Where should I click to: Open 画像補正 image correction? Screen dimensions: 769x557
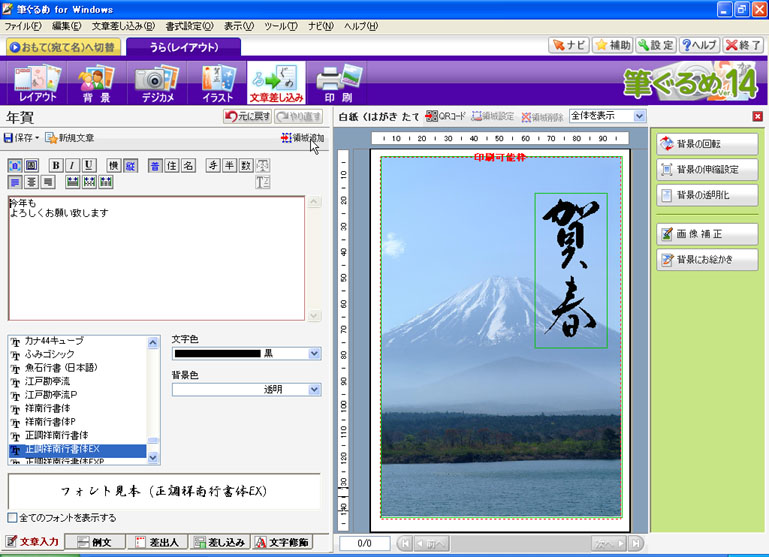coord(707,233)
